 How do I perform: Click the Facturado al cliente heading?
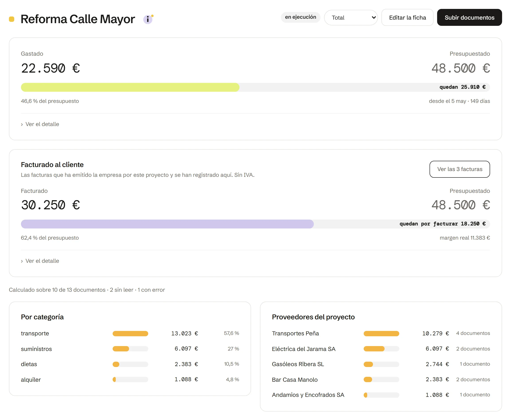point(52,165)
